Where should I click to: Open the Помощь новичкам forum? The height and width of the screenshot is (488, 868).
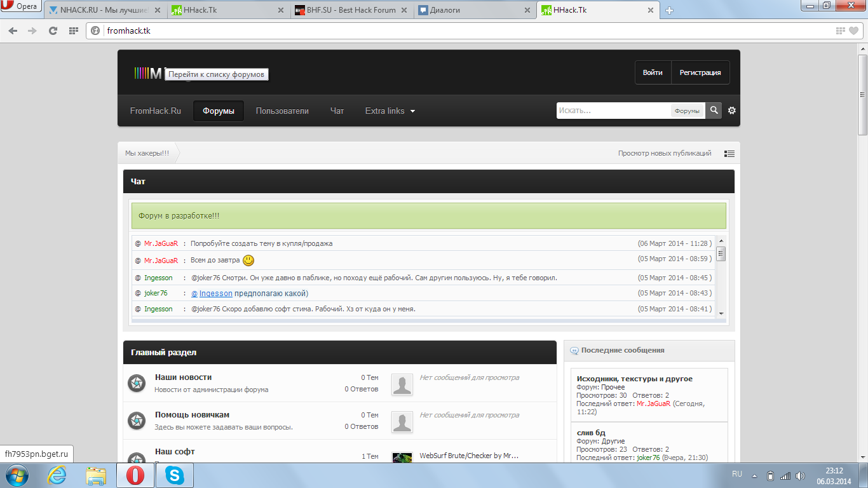[x=192, y=415]
